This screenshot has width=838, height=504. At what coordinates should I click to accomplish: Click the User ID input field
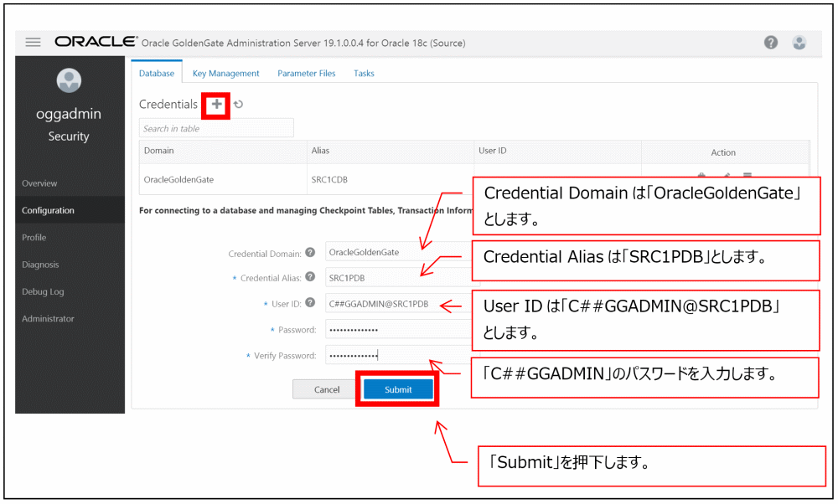399,304
